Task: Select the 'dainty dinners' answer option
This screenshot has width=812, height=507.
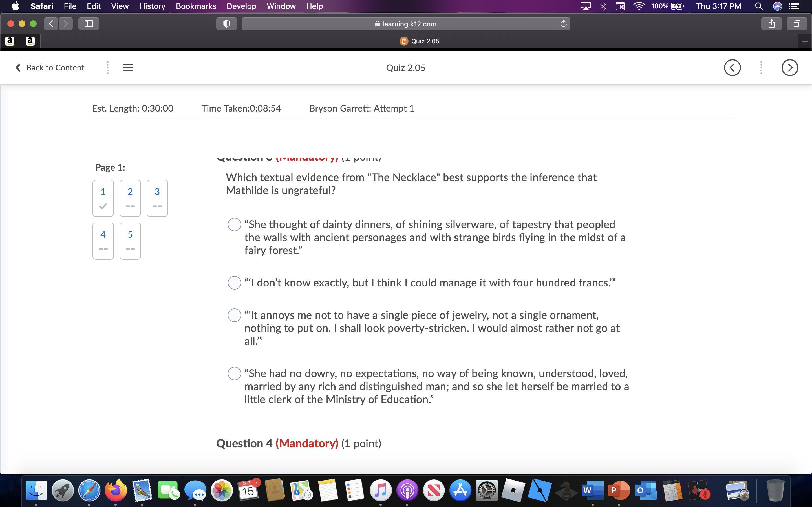Action: (x=234, y=224)
